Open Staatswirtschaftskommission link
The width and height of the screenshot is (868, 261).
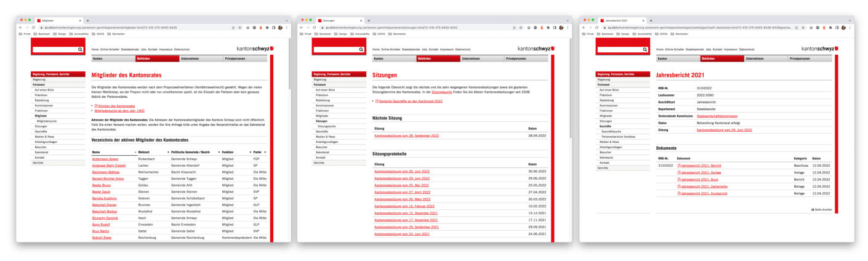717,116
